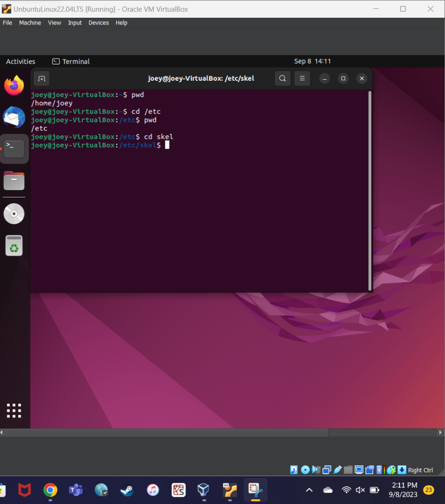Click the shared folders indicator icon
Screen dimensions: 445x504
348,470
